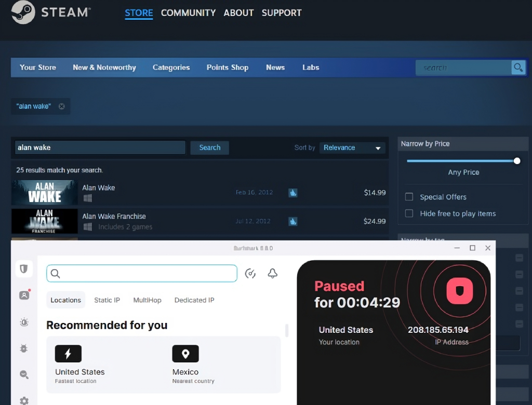The width and height of the screenshot is (532, 405).
Task: Open the account icon in Surfshark sidebar
Action: pos(24,295)
